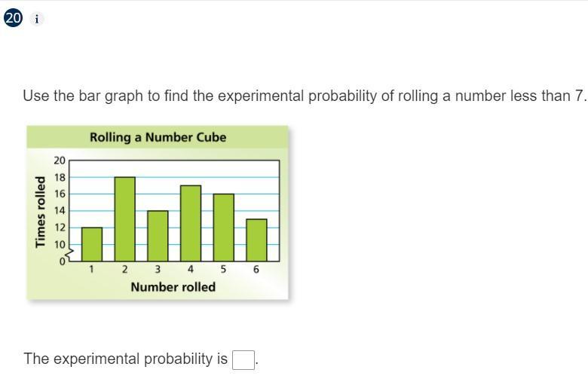Select the bar for number 1
588x385 pixels.
[92, 244]
